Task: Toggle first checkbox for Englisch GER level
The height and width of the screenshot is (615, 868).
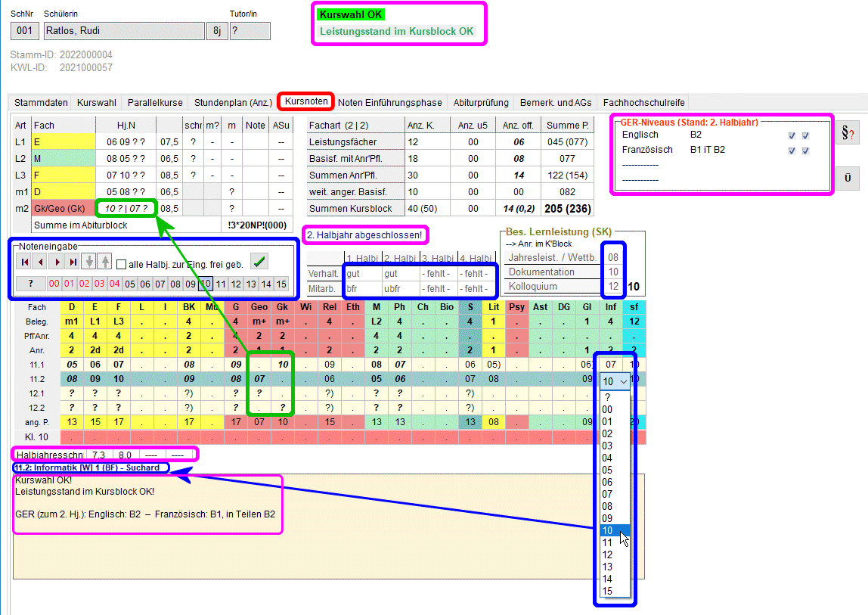Action: pyautogui.click(x=792, y=135)
